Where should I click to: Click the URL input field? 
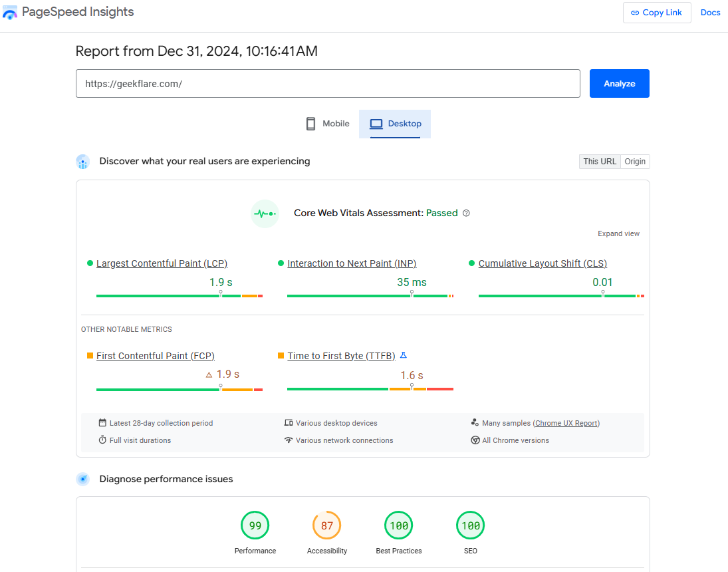coord(328,84)
